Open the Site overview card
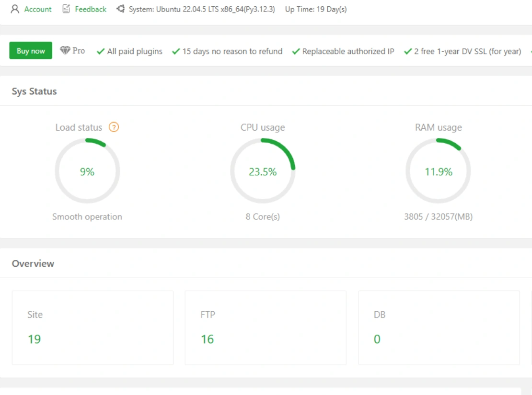Viewport: 532px width, 395px height. coord(93,327)
